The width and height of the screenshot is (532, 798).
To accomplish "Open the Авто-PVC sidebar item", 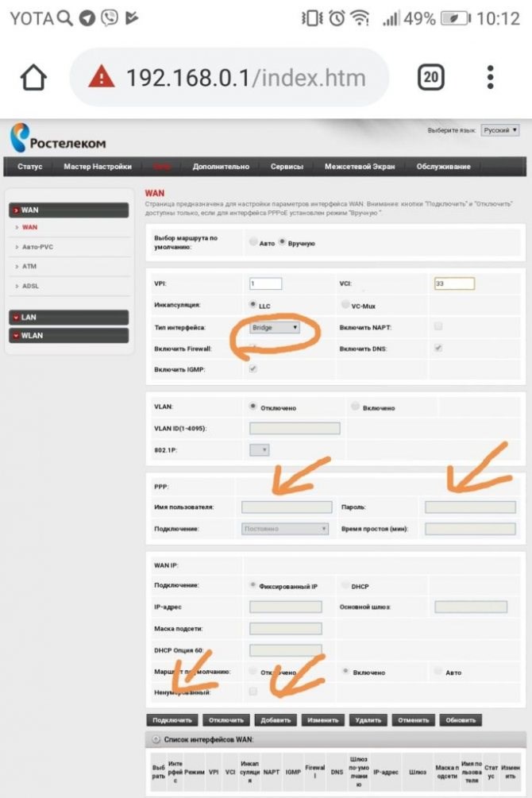I will pyautogui.click(x=37, y=247).
